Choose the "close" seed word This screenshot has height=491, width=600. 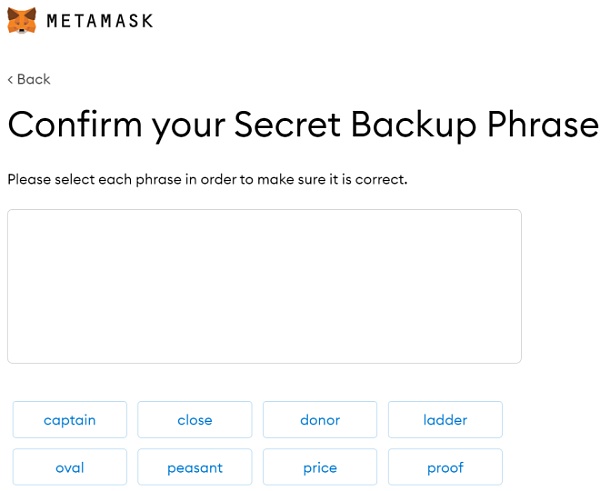pos(195,420)
